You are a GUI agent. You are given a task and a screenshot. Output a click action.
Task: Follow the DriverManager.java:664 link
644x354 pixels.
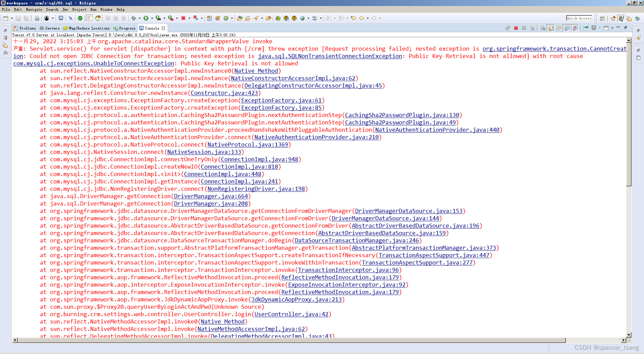tap(211, 196)
